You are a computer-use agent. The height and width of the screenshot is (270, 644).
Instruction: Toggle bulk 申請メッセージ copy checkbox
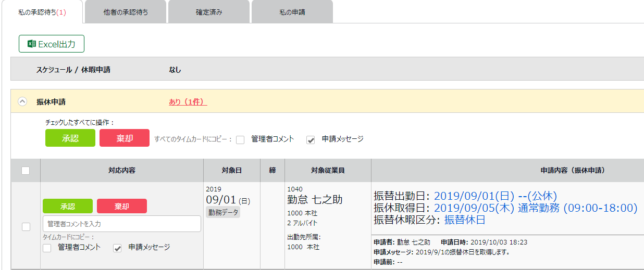click(311, 139)
